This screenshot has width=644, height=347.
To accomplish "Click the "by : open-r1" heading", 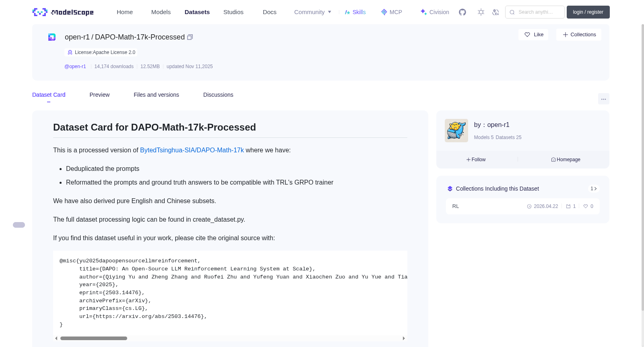I will [492, 125].
